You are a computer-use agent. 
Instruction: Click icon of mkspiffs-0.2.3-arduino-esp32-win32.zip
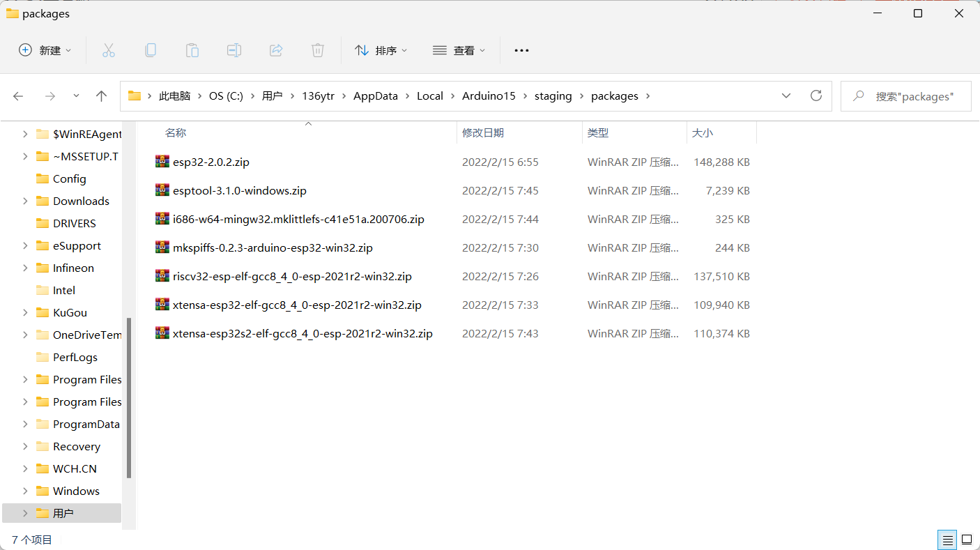pyautogui.click(x=162, y=247)
